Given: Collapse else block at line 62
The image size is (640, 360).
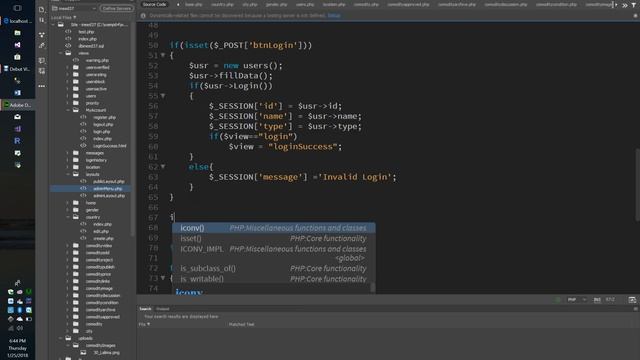Looking at the screenshot, I should pyautogui.click(x=163, y=167).
